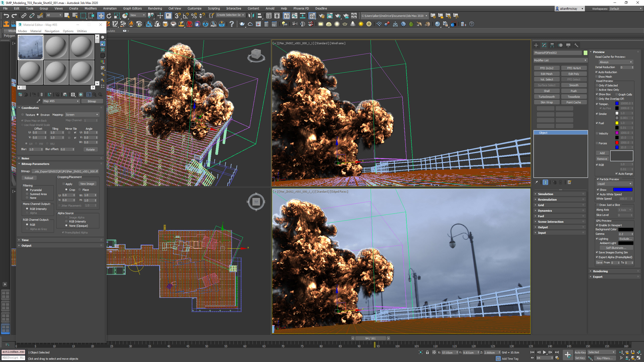Click Sample Type sphere icon in Material Editor
This screenshot has width=644, height=362.
[x=103, y=37]
